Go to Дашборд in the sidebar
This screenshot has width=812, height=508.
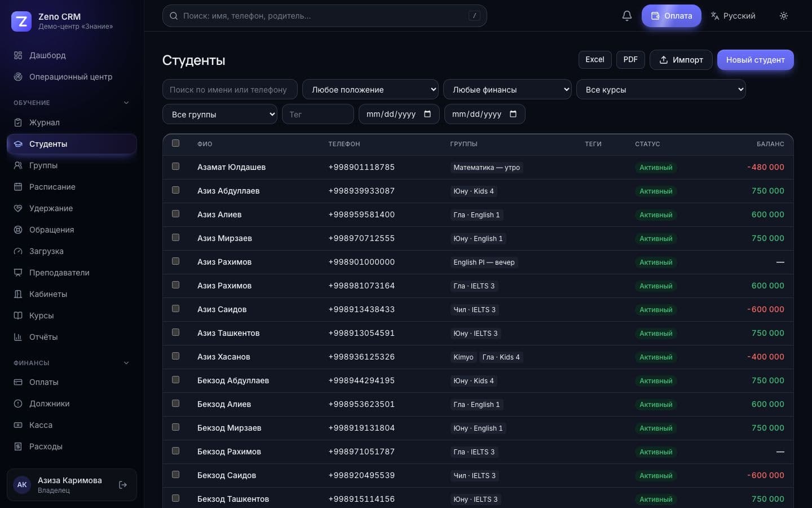tap(72, 55)
